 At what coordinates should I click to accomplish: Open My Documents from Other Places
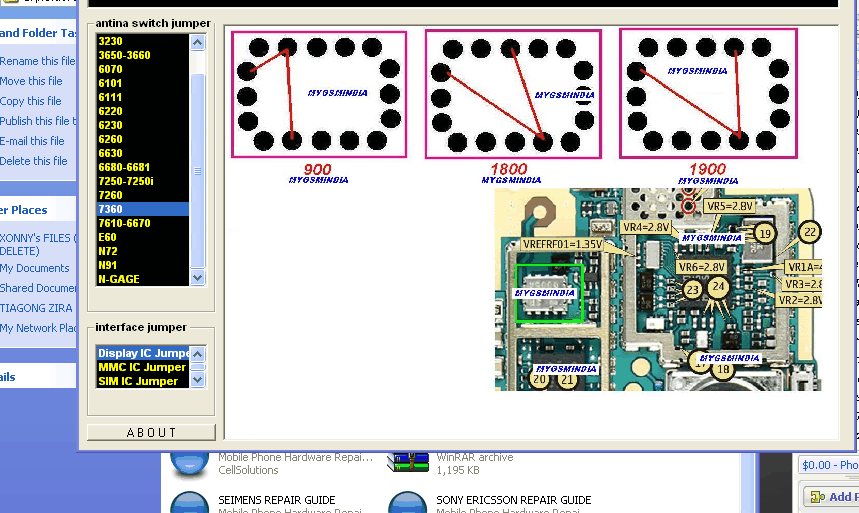(35, 268)
